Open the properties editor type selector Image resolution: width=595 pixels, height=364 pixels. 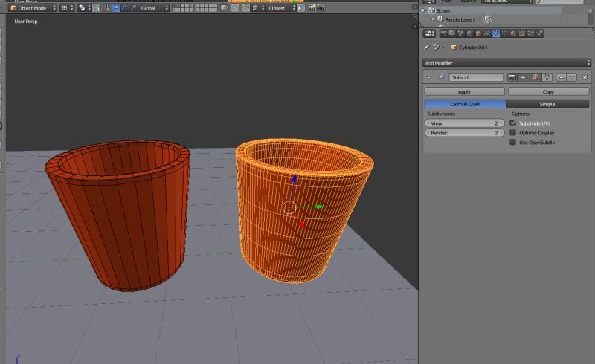pyautogui.click(x=429, y=33)
